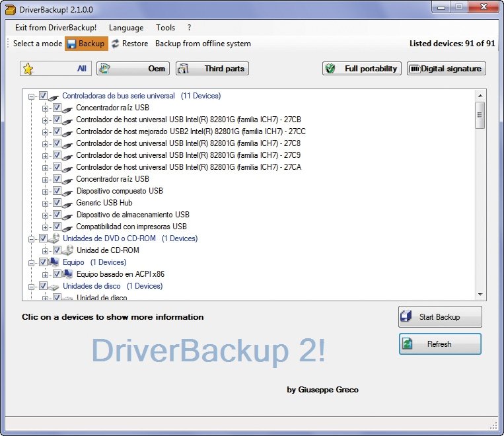Collapse Unidades de DVD o CD-ROM node

pos(31,239)
